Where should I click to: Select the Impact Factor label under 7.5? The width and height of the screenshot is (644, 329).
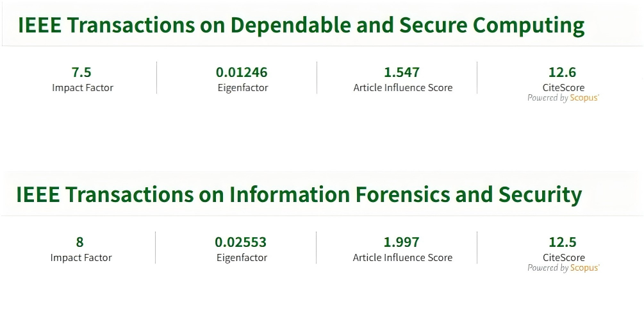pyautogui.click(x=83, y=88)
